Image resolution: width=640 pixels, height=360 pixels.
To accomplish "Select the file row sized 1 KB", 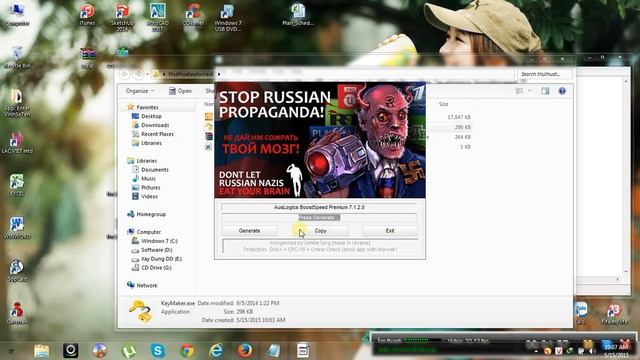I will tap(338, 147).
